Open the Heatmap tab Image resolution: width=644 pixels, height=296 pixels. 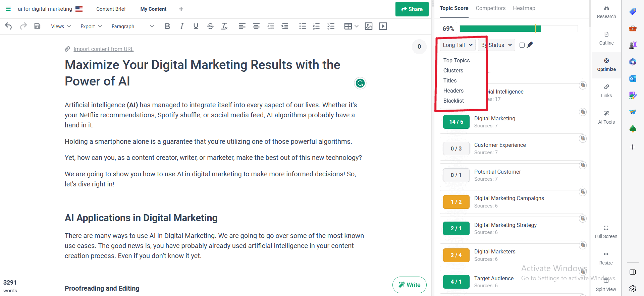tap(524, 8)
